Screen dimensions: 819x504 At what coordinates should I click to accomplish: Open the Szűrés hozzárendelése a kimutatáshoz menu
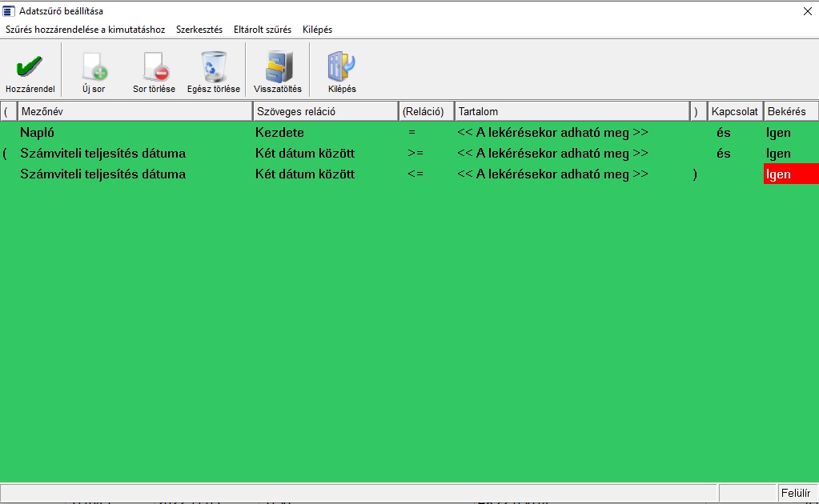(85, 30)
